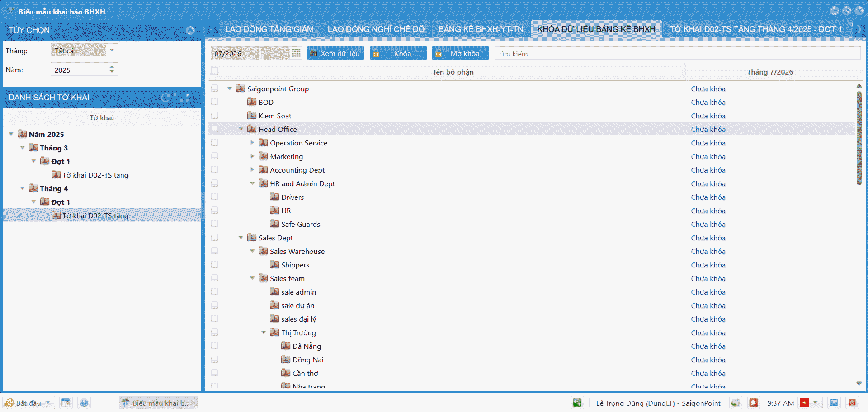
Task: Expand the Operation Service department node
Action: (252, 143)
